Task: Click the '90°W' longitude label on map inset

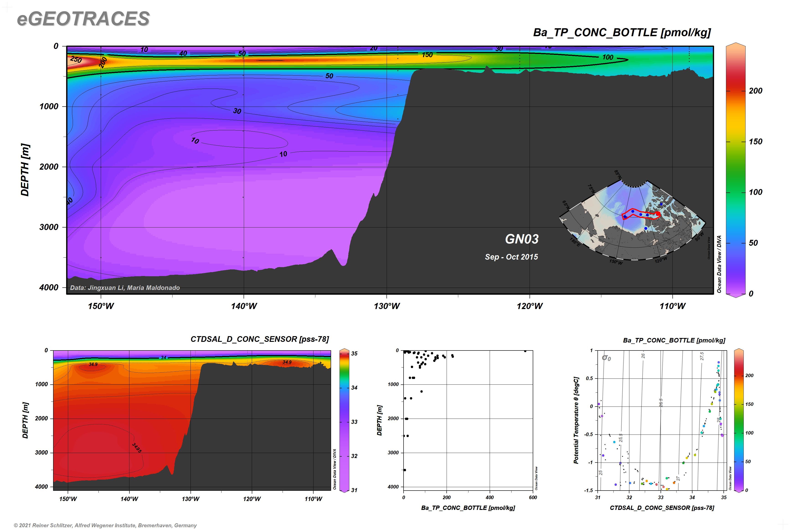Action: [x=700, y=236]
